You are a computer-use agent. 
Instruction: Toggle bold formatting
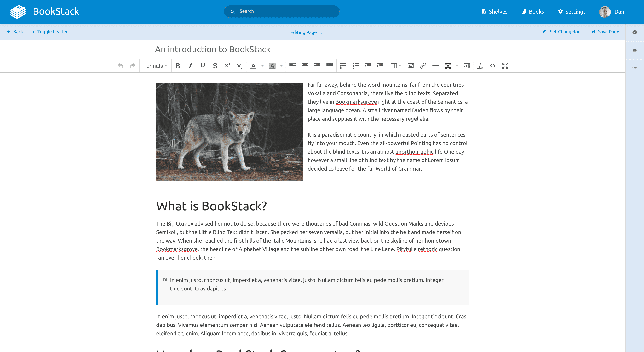point(178,66)
